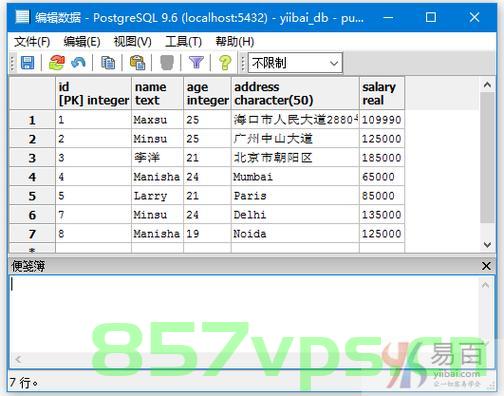The width and height of the screenshot is (504, 396).
Task: Select row header 7
Action: (32, 234)
